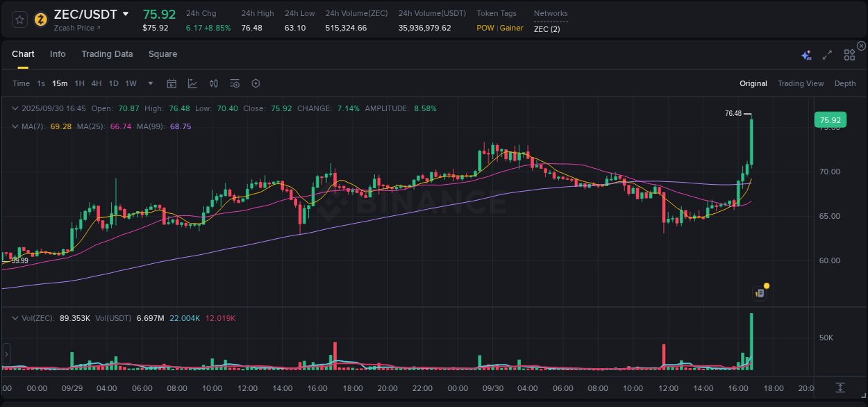
Task: Select the 4H timeframe
Action: pos(96,83)
